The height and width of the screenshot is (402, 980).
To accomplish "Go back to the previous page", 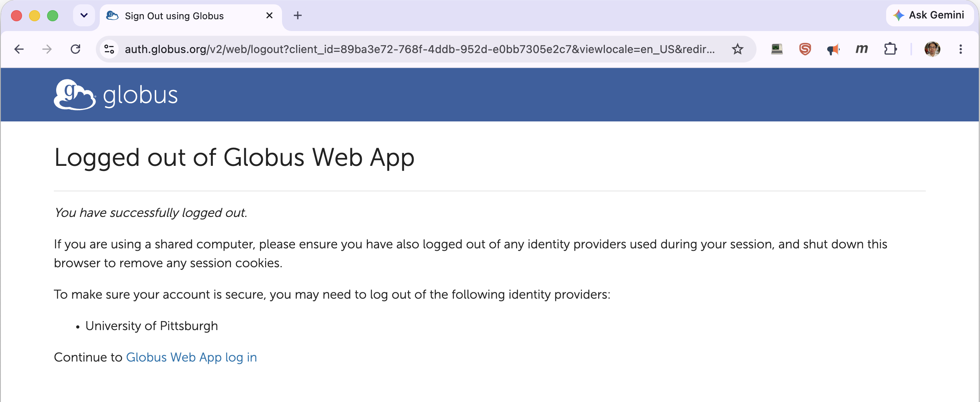I will (x=19, y=49).
